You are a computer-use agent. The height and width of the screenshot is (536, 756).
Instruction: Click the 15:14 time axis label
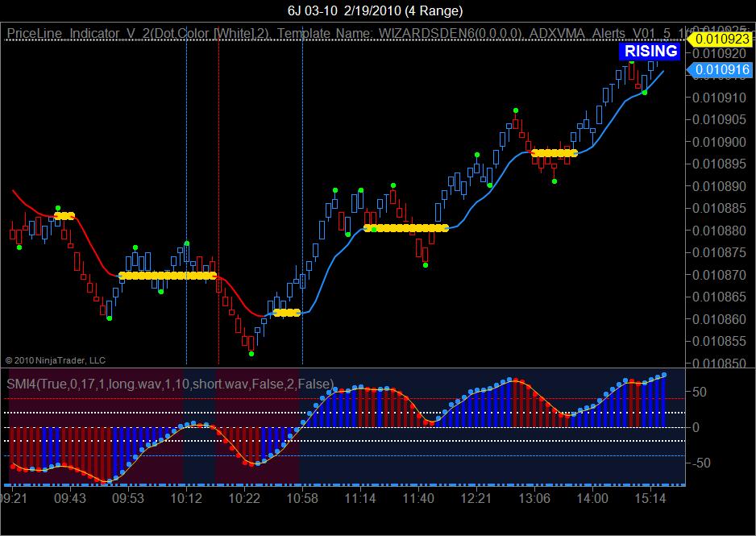coord(650,498)
